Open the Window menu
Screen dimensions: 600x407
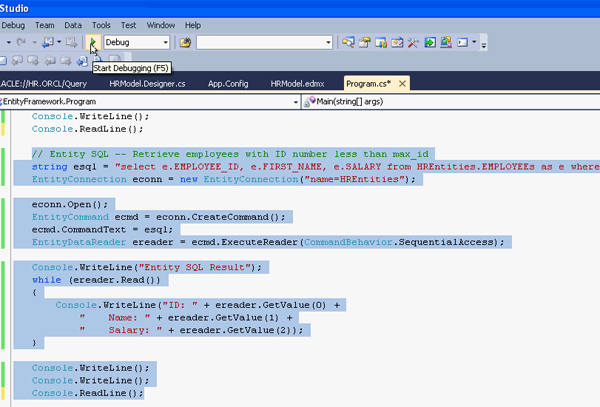click(x=163, y=24)
